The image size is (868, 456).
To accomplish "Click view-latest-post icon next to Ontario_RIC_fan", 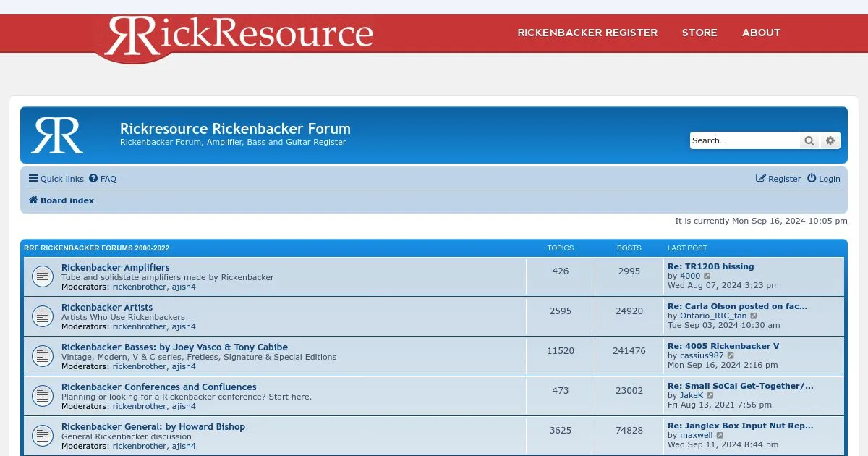I will [x=754, y=316].
